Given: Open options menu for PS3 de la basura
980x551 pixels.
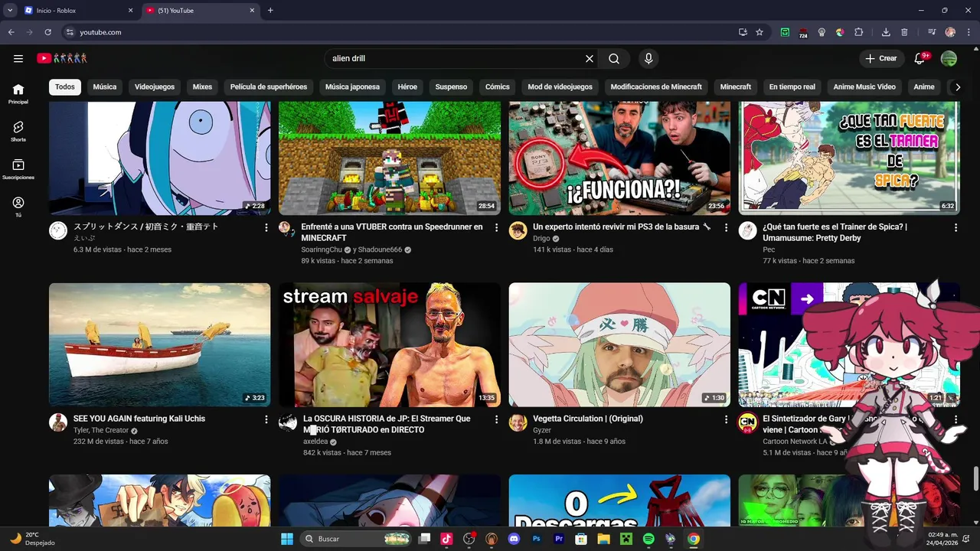Looking at the screenshot, I should pyautogui.click(x=726, y=227).
